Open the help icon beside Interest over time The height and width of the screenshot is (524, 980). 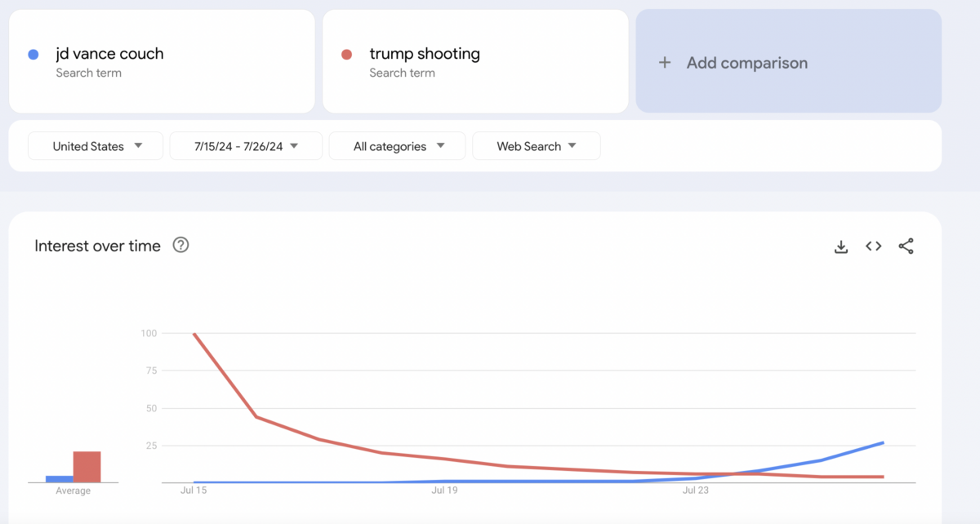[x=181, y=245]
